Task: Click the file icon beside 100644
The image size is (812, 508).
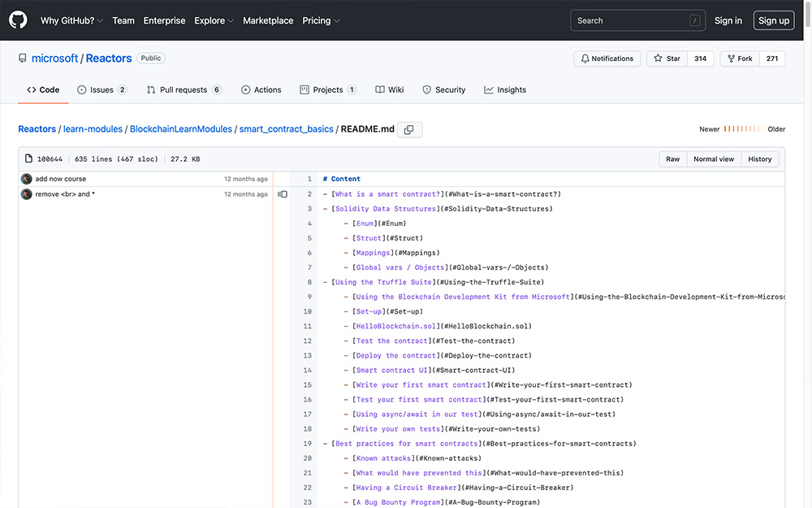Action: pyautogui.click(x=28, y=158)
